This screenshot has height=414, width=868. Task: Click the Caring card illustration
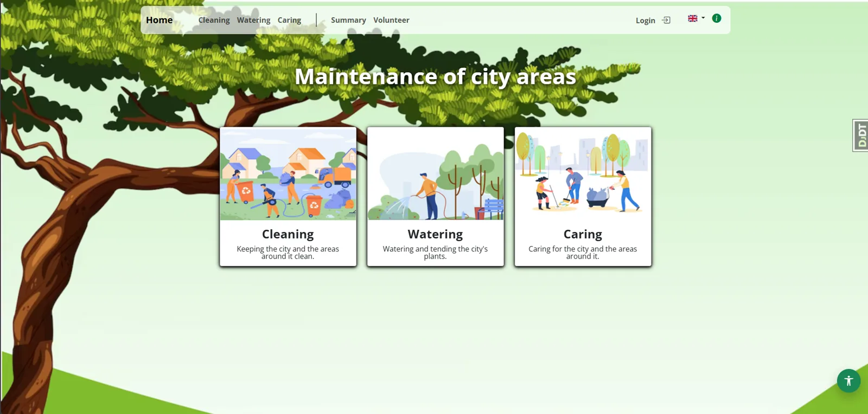point(583,174)
